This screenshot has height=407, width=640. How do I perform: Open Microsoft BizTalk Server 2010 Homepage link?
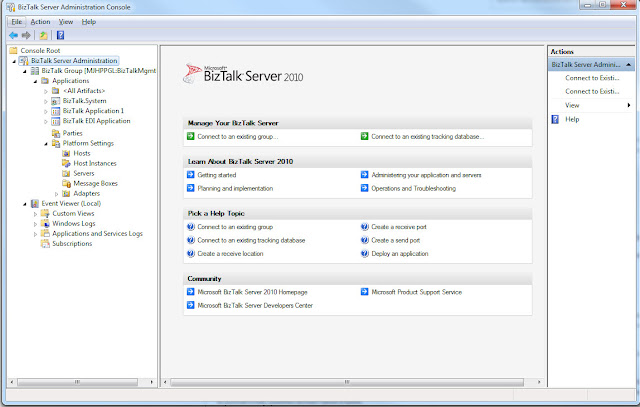[252, 292]
